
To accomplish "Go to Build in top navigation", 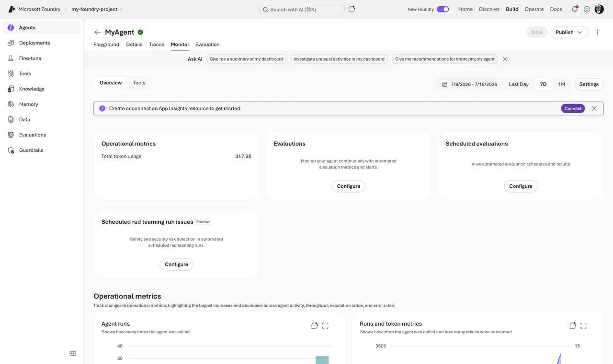I will tap(512, 9).
